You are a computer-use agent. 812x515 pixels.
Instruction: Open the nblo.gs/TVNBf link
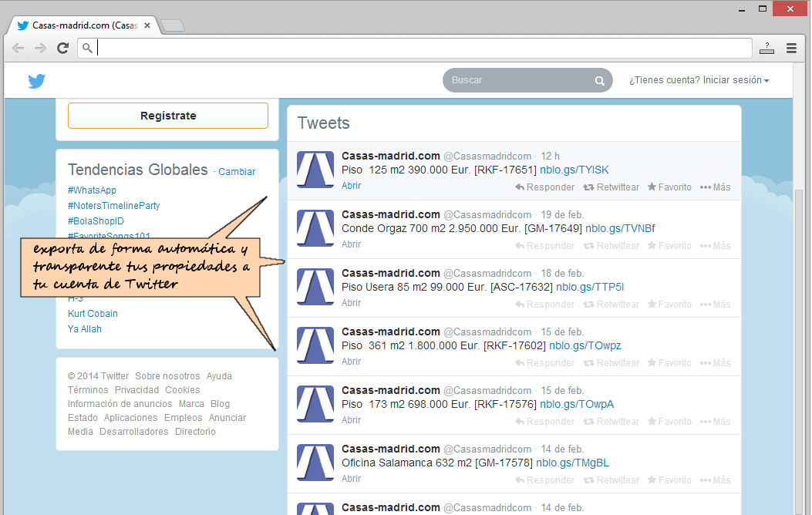(620, 228)
